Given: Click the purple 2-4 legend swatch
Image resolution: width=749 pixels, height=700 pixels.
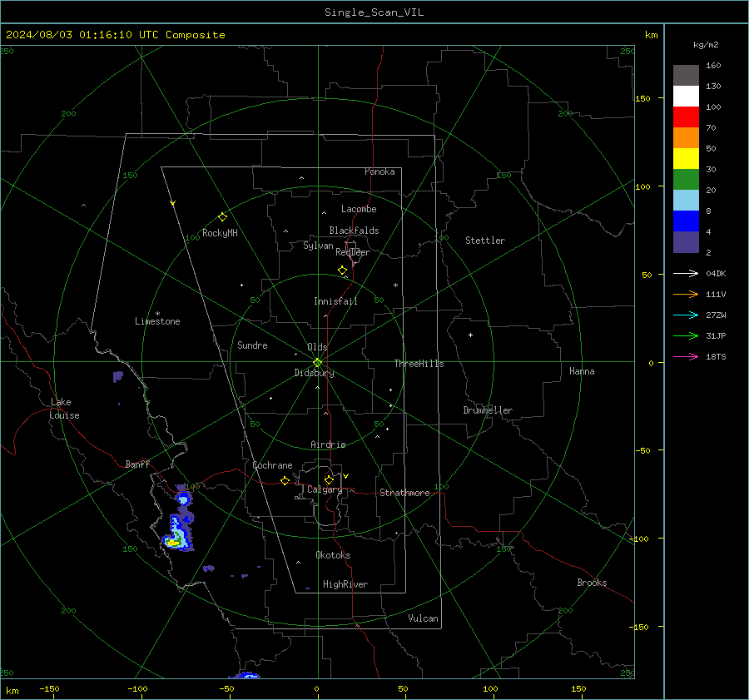Looking at the screenshot, I should click(x=686, y=241).
